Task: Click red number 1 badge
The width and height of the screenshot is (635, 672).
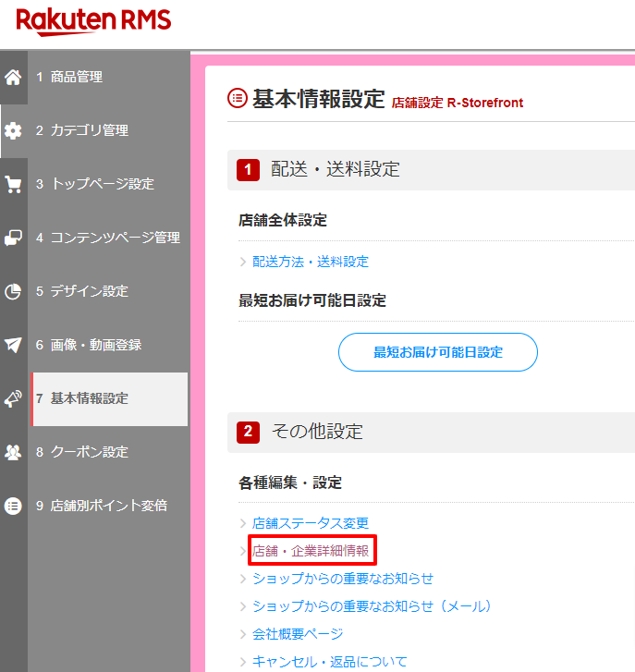Action: [x=248, y=170]
